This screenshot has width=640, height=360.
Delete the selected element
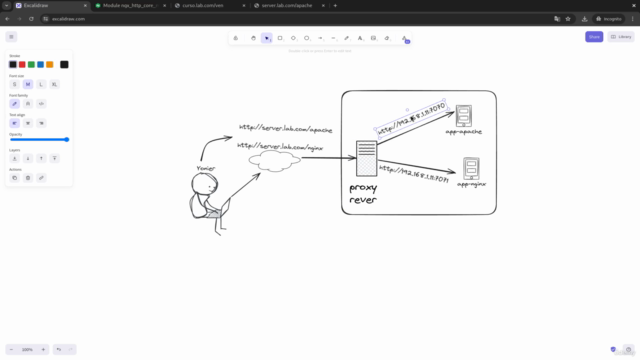pos(28,178)
